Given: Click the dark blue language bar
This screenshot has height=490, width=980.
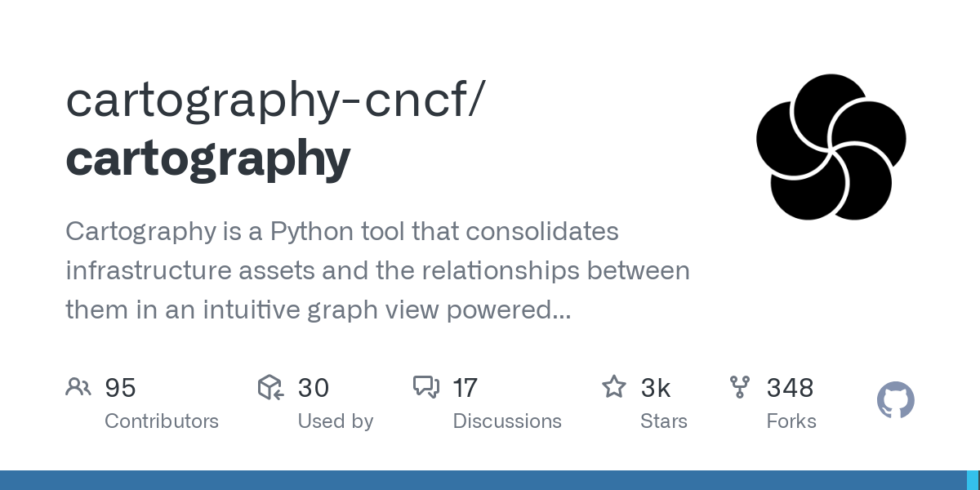Looking at the screenshot, I should pyautogui.click(x=482, y=480).
